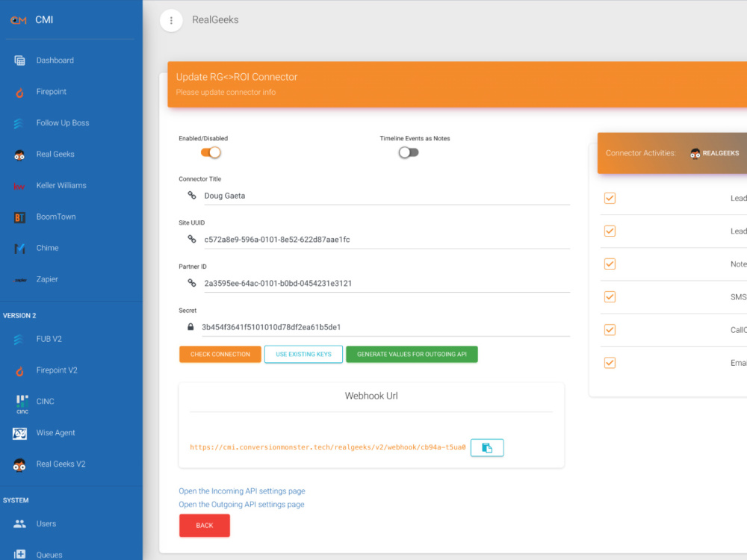Image resolution: width=747 pixels, height=560 pixels.
Task: Click the CINC logo icon
Action: click(x=22, y=404)
